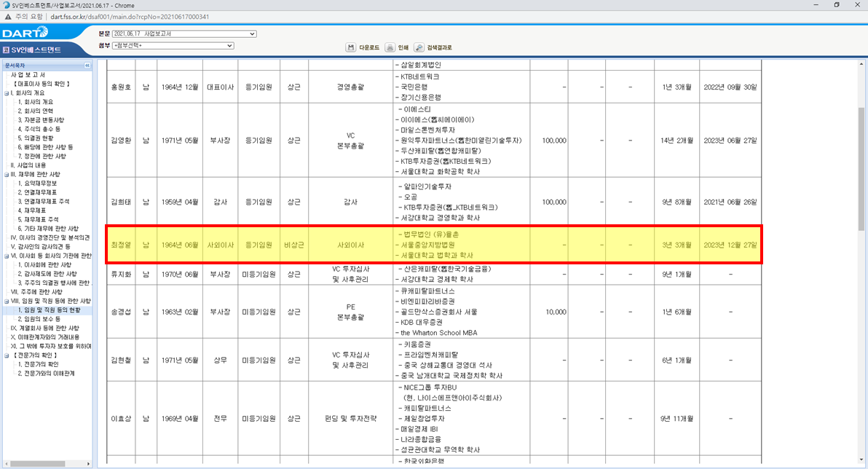Click the sidebar horizontal scrollbar thumb
This screenshot has height=469, width=868.
click(x=38, y=463)
